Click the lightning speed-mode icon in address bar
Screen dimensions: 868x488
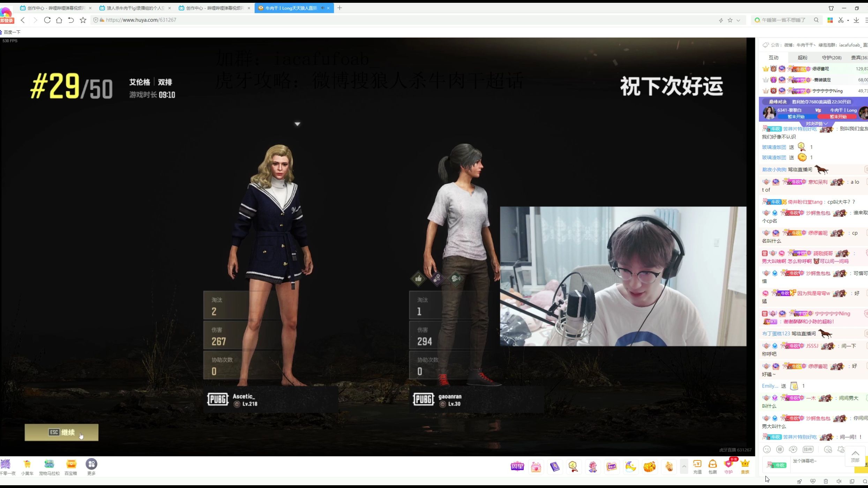pyautogui.click(x=721, y=20)
